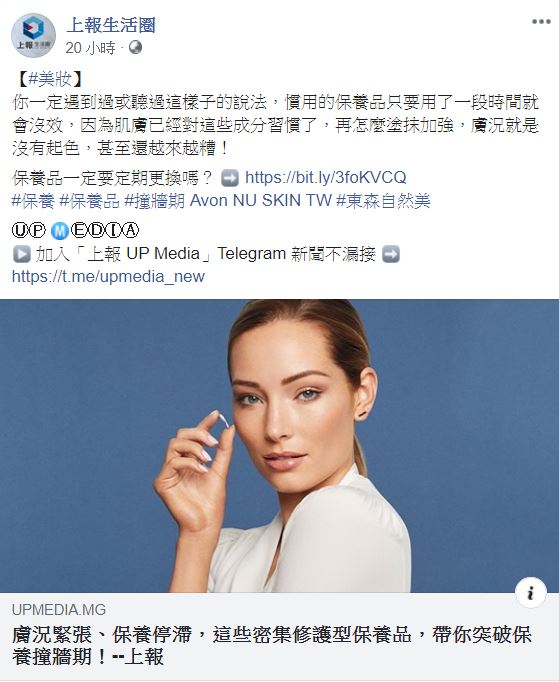Open the t.me/upmedia_new Telegram link
This screenshot has width=559, height=682.
108,276
